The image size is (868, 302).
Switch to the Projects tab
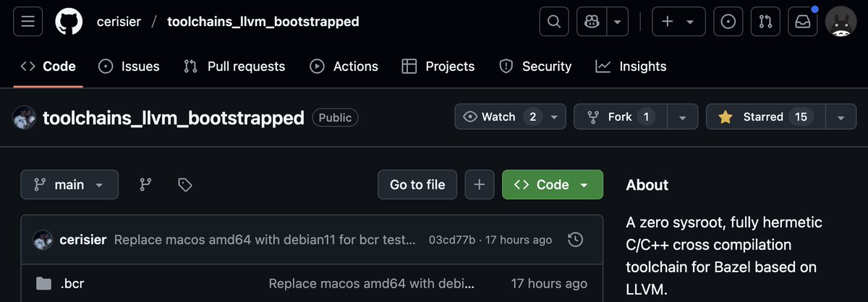point(438,66)
